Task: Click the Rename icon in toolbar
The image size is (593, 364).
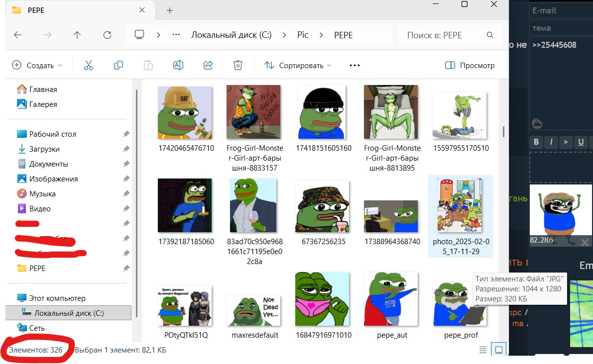Action: (178, 65)
